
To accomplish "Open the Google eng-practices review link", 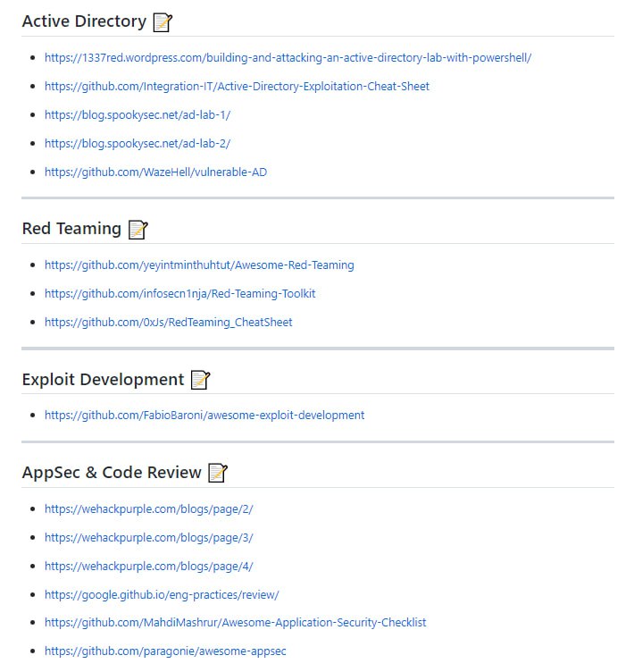I will point(162,595).
